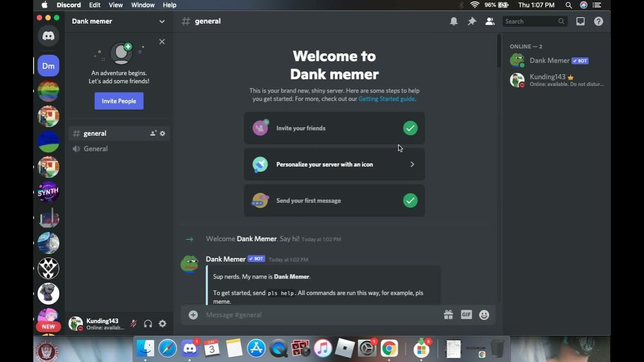Click the Message #general input box
644x362 pixels.
point(322,315)
